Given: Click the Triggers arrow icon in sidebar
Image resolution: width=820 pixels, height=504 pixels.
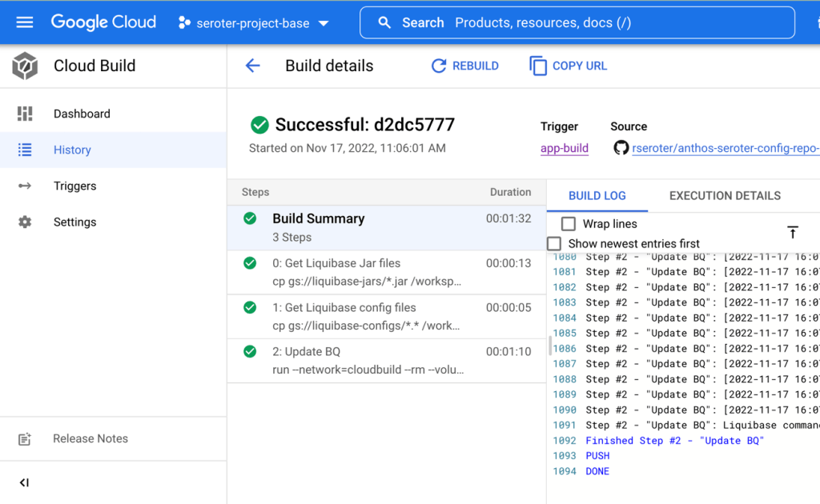Looking at the screenshot, I should [x=25, y=186].
